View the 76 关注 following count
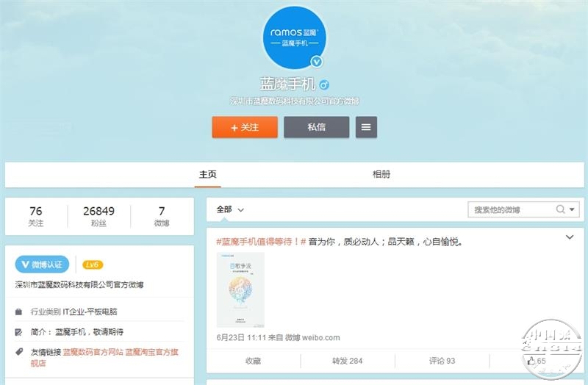 36,216
